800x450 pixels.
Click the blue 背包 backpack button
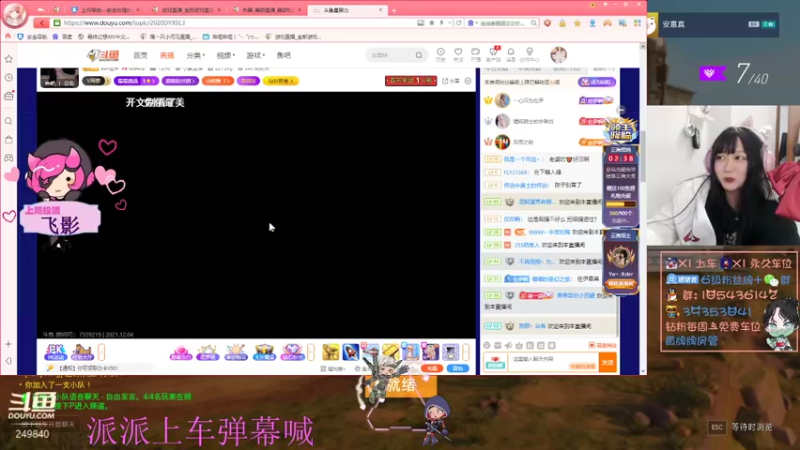click(458, 368)
